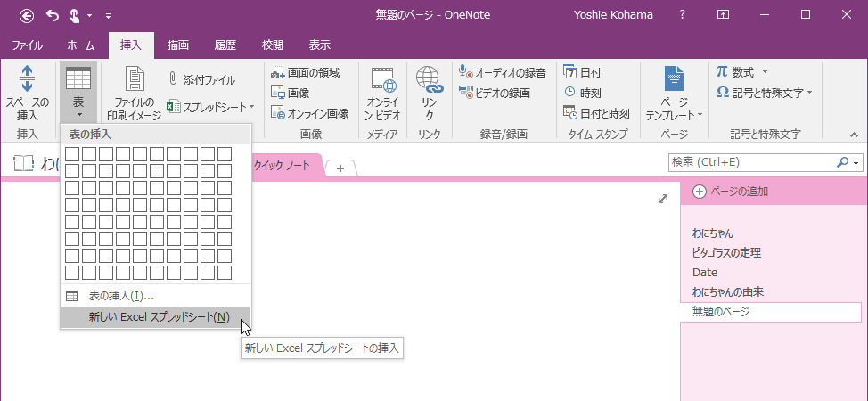Click the 検索 (Ctrl+E) search box
The image size is (868, 401).
coord(750,162)
